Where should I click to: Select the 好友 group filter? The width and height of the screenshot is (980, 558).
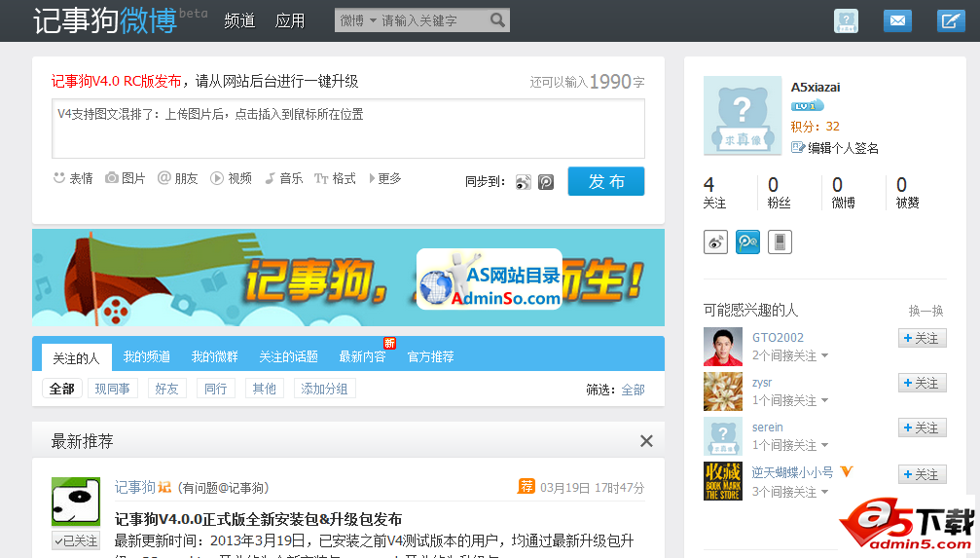tap(166, 389)
